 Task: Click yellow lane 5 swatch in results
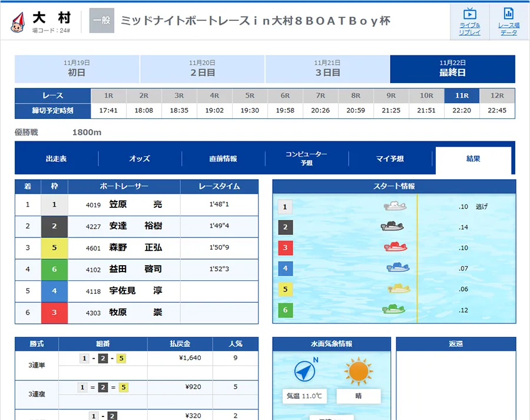(x=54, y=248)
